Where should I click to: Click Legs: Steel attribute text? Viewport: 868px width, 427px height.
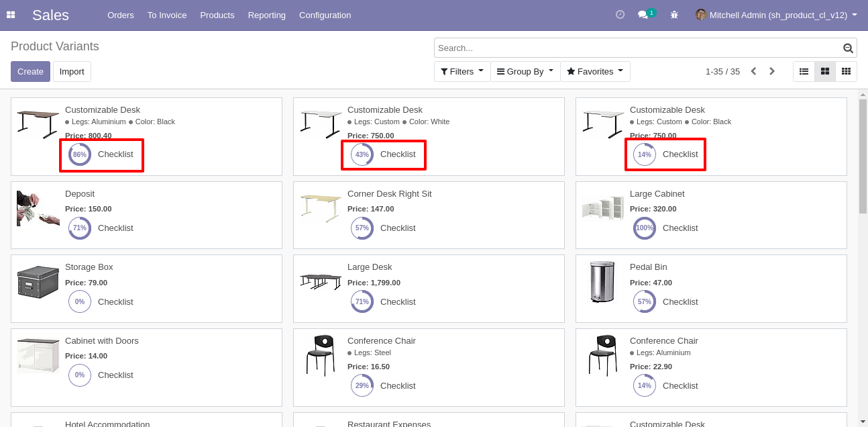pos(373,353)
